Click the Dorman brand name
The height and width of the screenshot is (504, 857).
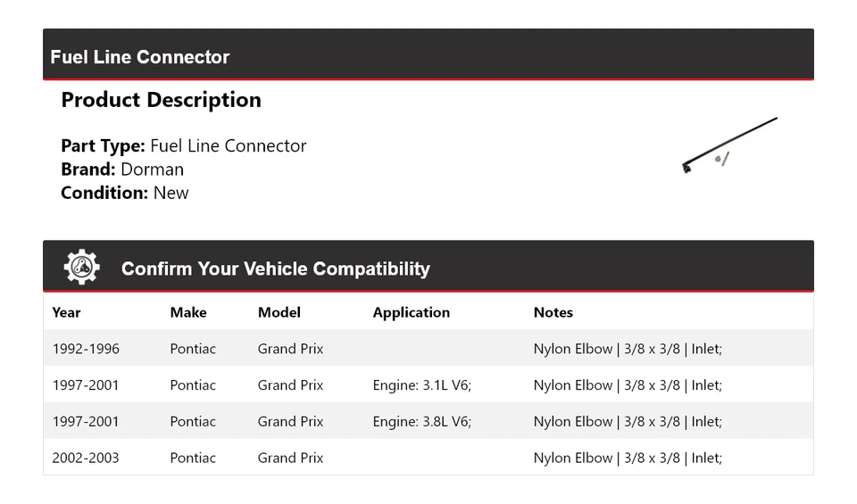[x=152, y=169]
